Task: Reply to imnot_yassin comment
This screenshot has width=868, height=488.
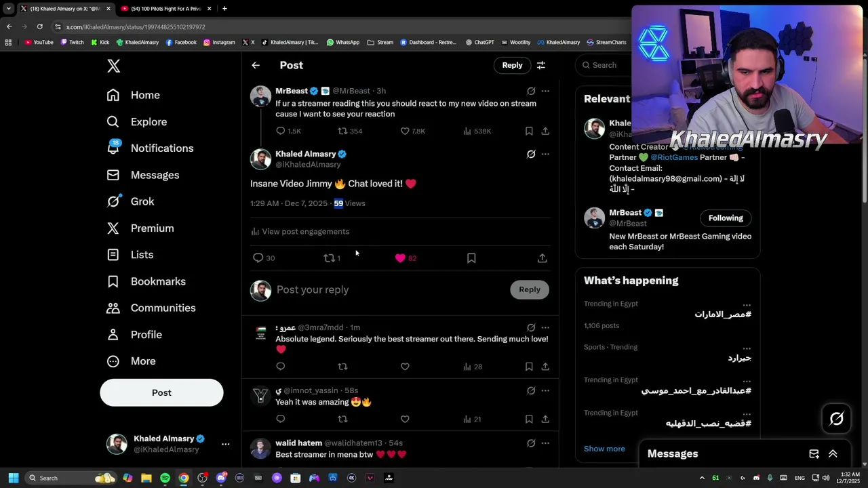Action: tap(281, 419)
